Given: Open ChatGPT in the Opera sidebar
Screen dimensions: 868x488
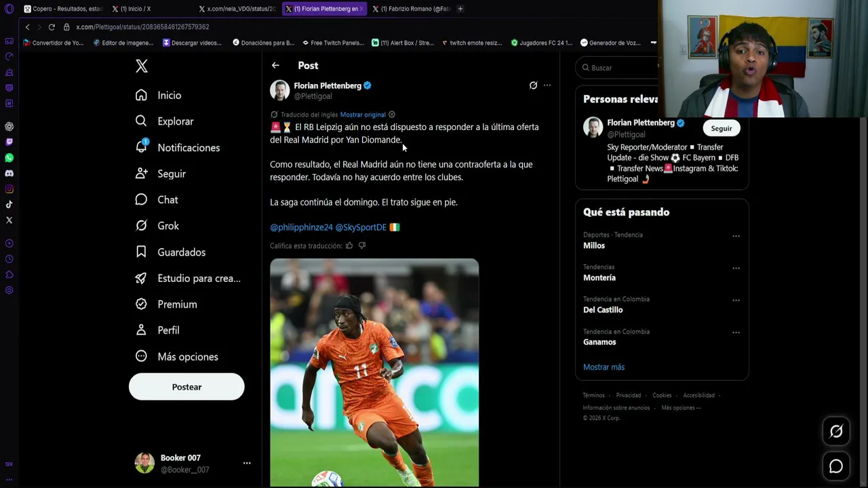Looking at the screenshot, I should click(x=9, y=127).
